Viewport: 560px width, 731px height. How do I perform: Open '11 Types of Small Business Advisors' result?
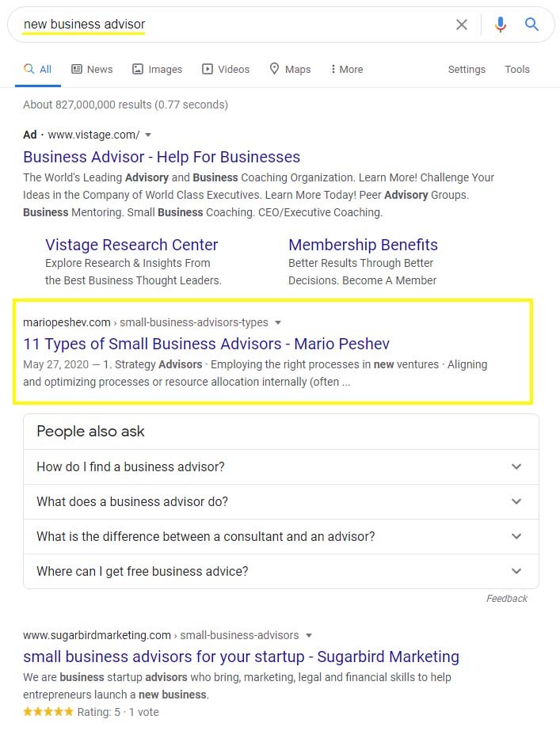click(x=206, y=344)
